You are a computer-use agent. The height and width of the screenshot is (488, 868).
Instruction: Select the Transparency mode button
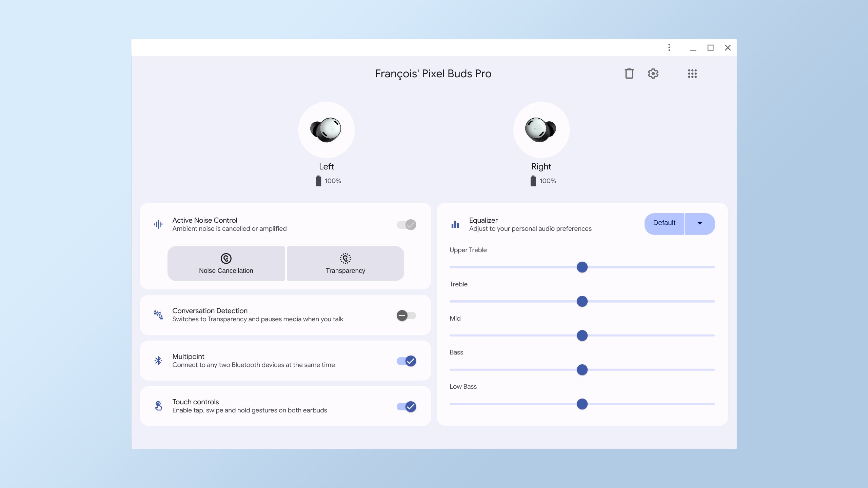pyautogui.click(x=345, y=263)
